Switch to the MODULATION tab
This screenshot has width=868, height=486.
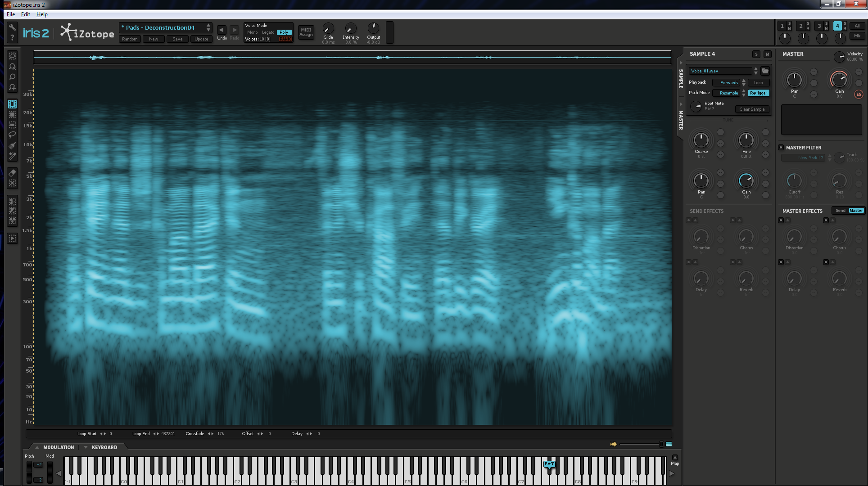point(59,447)
